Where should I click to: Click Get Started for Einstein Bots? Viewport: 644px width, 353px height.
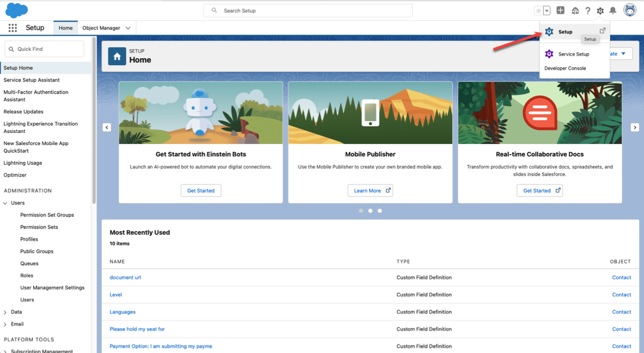(x=201, y=191)
